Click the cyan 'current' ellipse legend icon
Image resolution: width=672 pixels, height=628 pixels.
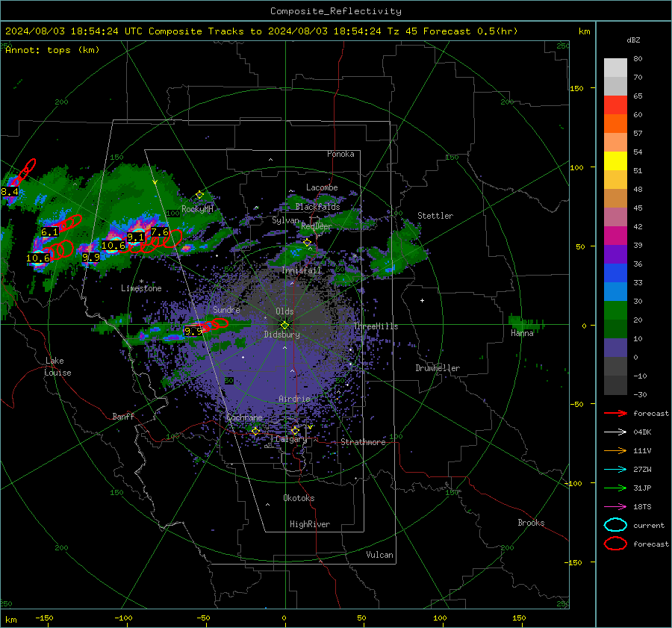(x=615, y=525)
